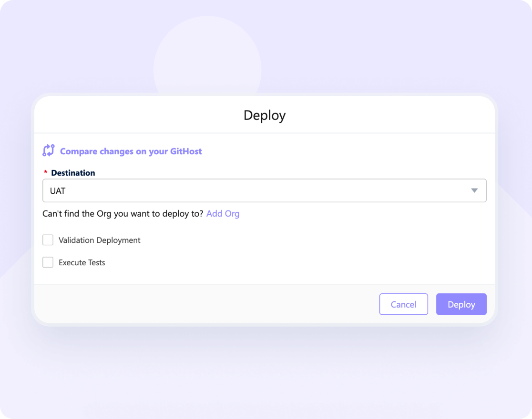Cancel the deployment dialog

tap(403, 304)
